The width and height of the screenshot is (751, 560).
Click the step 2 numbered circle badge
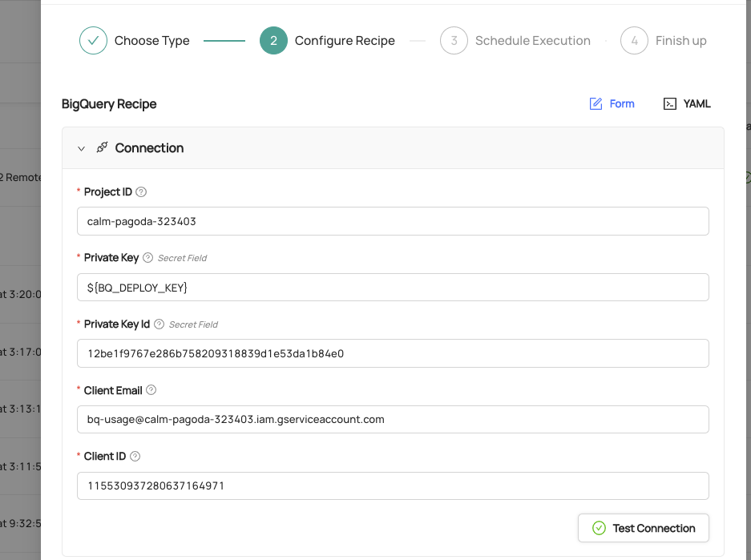tap(273, 40)
